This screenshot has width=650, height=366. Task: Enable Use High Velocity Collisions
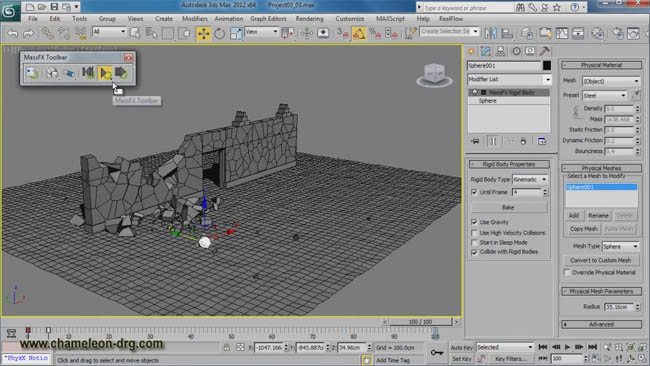(474, 233)
